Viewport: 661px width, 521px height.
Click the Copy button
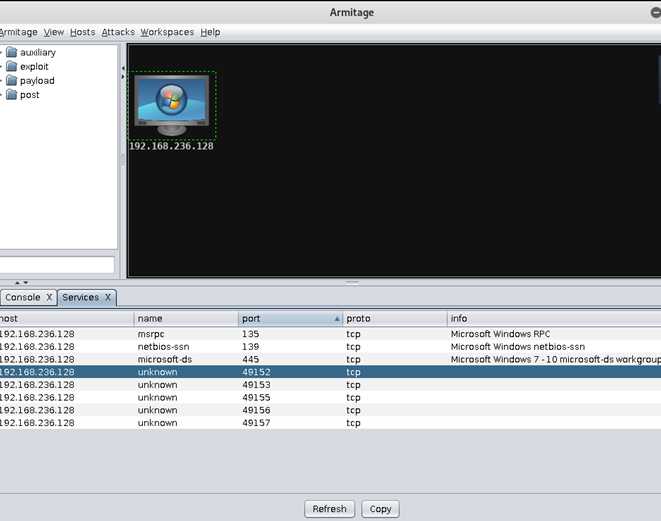(x=381, y=509)
